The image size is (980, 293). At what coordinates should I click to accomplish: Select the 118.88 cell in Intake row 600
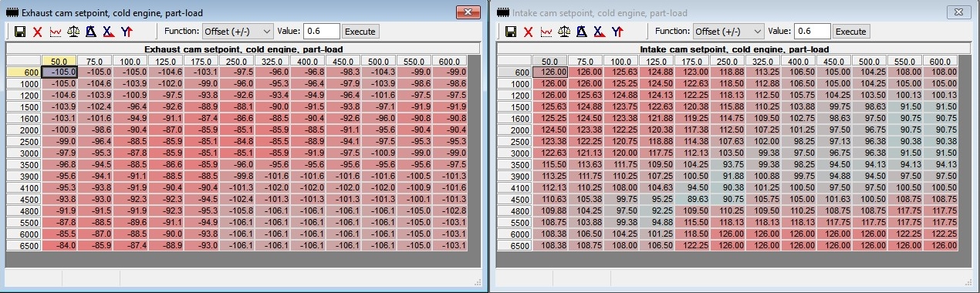tap(728, 72)
